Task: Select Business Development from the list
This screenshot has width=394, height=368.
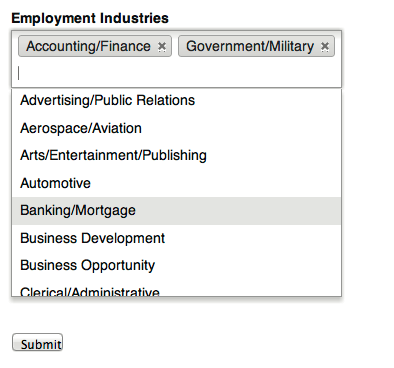Action: pyautogui.click(x=177, y=238)
